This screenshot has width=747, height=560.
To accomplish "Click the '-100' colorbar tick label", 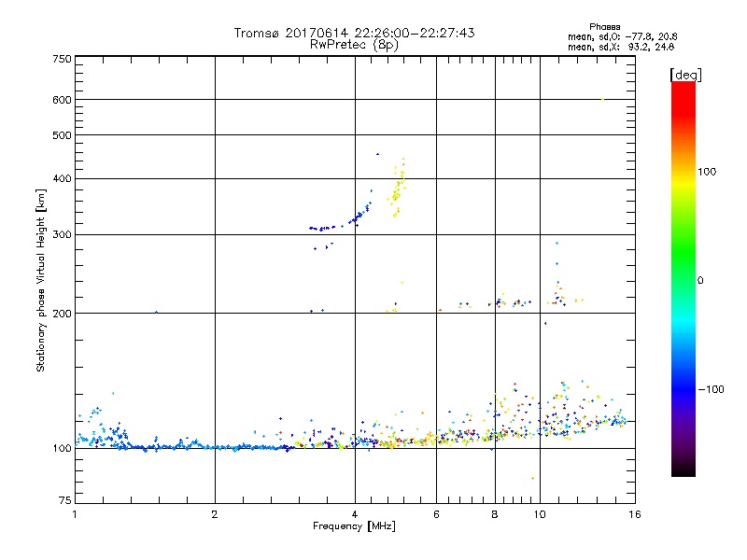I will [x=712, y=389].
